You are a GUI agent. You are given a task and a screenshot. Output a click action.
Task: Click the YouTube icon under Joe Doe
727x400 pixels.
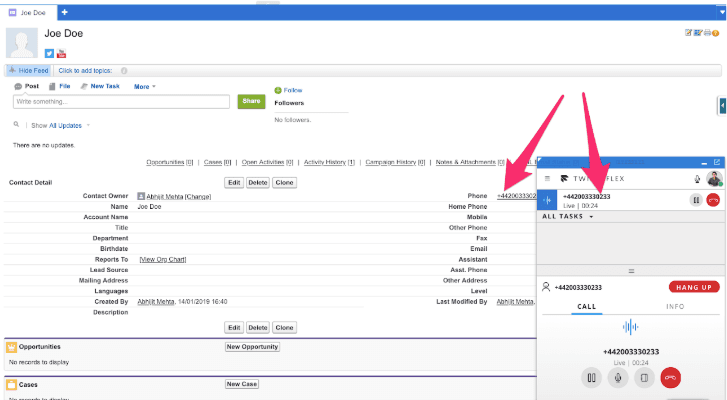[62, 53]
